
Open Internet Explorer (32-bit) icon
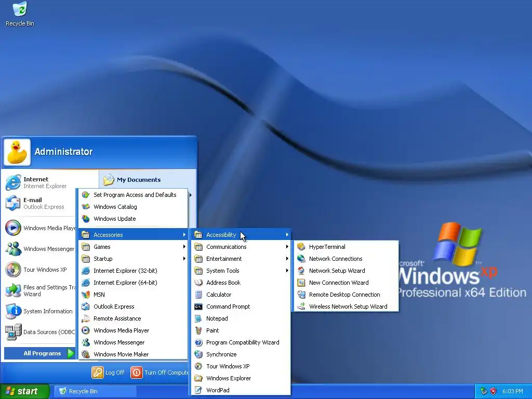pos(86,270)
